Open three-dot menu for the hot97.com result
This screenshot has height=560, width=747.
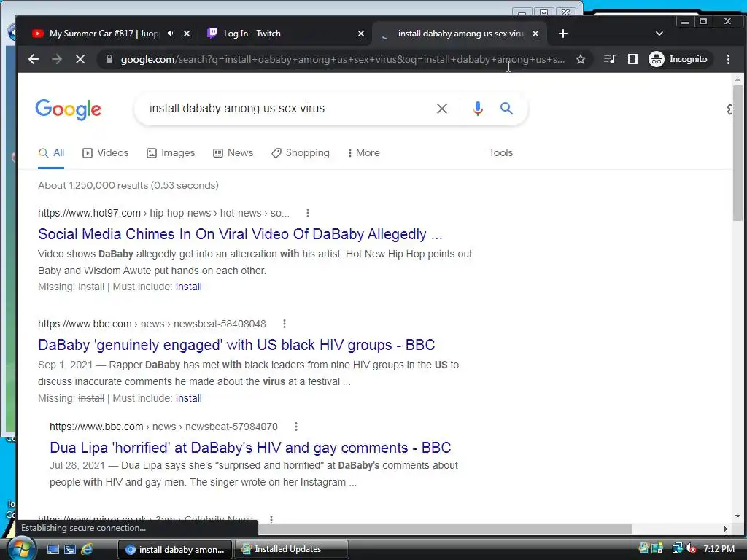(308, 213)
